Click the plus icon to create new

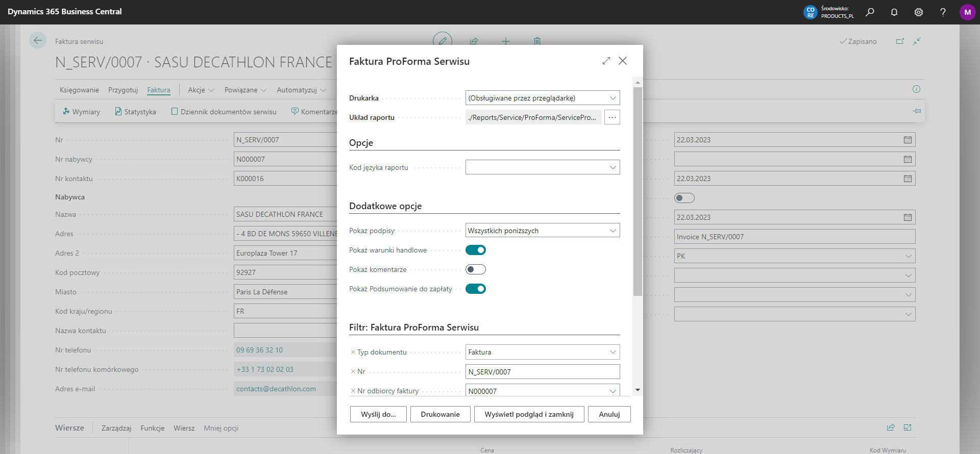click(x=506, y=41)
